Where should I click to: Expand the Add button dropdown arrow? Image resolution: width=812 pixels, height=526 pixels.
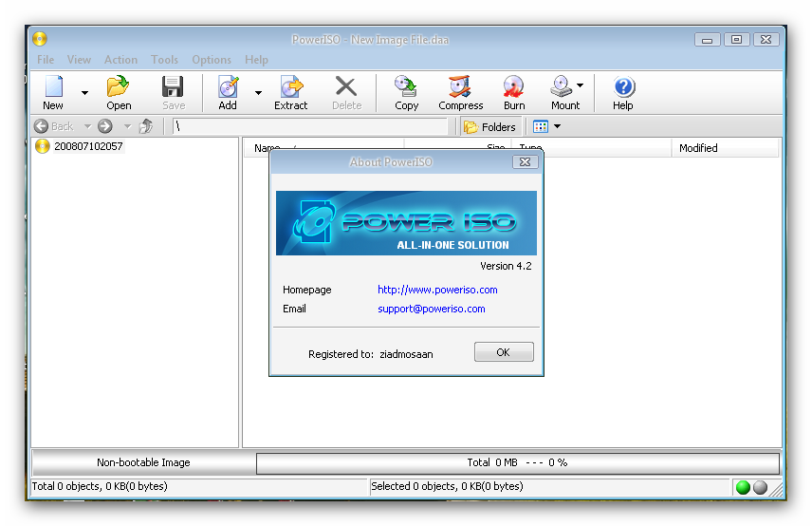coord(258,93)
